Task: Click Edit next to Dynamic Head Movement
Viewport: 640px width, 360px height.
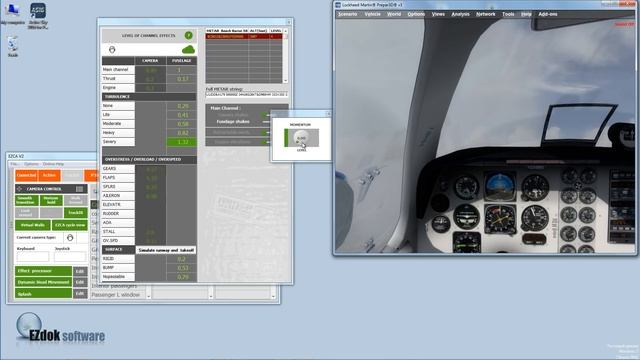Action: [80, 282]
